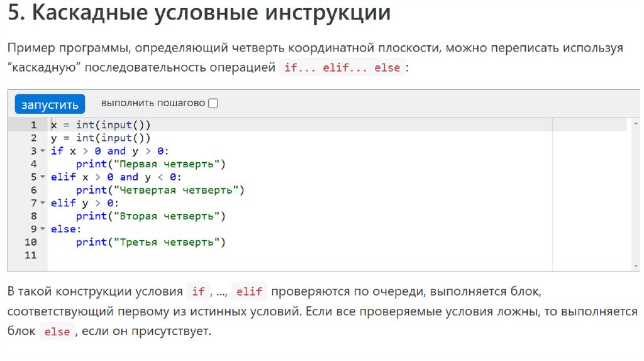Image resolution: width=644 pixels, height=361 pixels.
Task: Collapse the code fold arrow at line 5
Action: 43,177
